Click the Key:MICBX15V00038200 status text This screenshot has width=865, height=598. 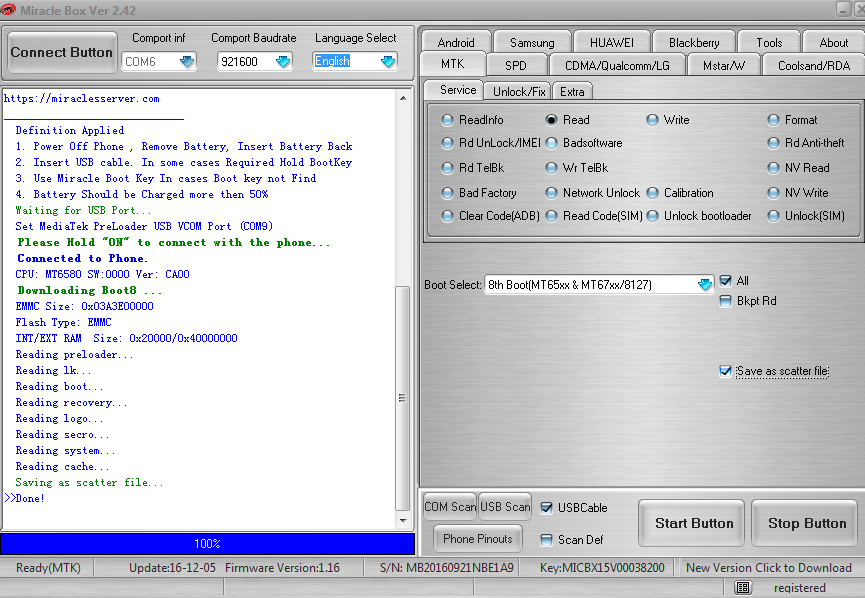click(x=602, y=568)
